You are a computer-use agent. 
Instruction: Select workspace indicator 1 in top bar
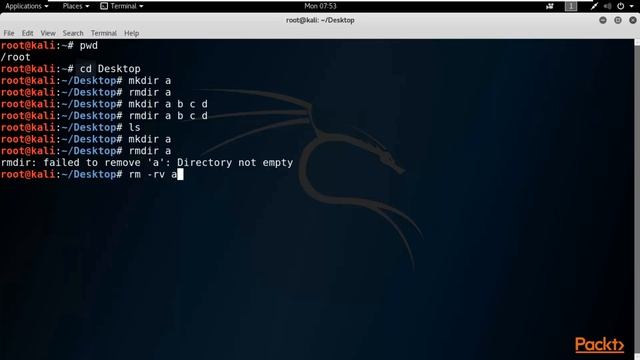[571, 6]
